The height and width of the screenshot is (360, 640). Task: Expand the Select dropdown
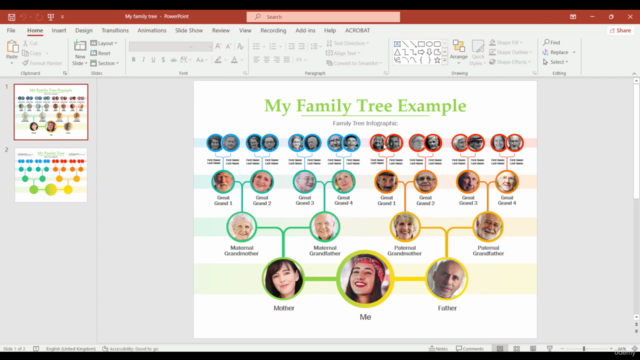(x=556, y=62)
